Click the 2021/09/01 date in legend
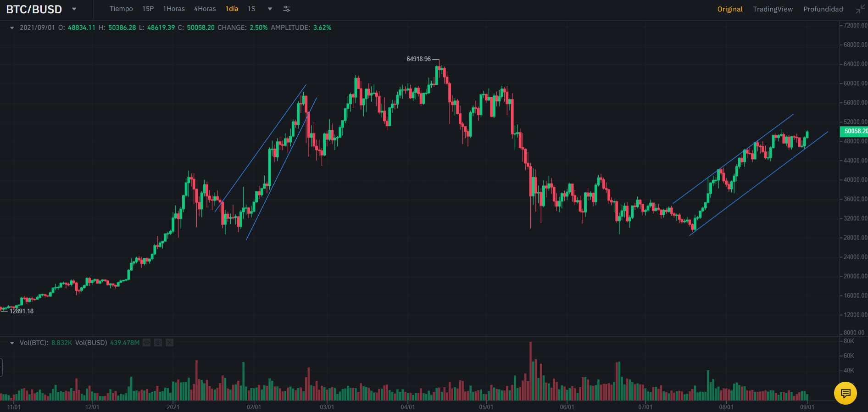The height and width of the screenshot is (412, 868). tap(37, 28)
